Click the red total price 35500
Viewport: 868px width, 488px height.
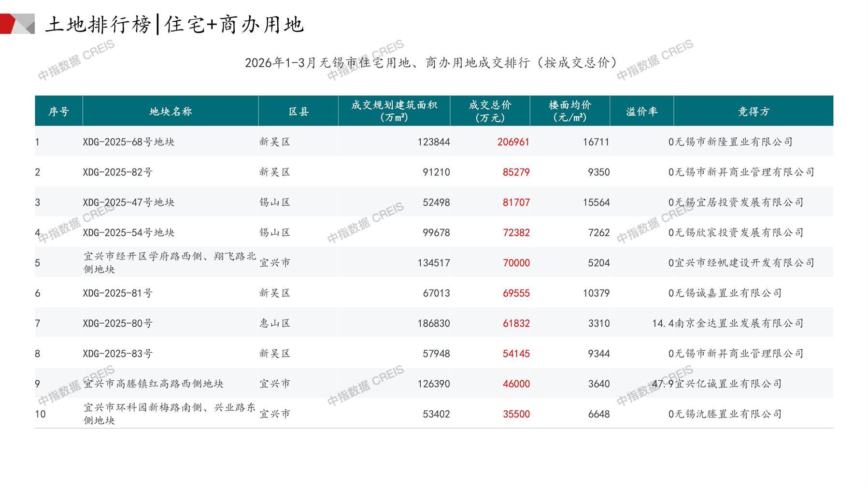[x=516, y=414]
